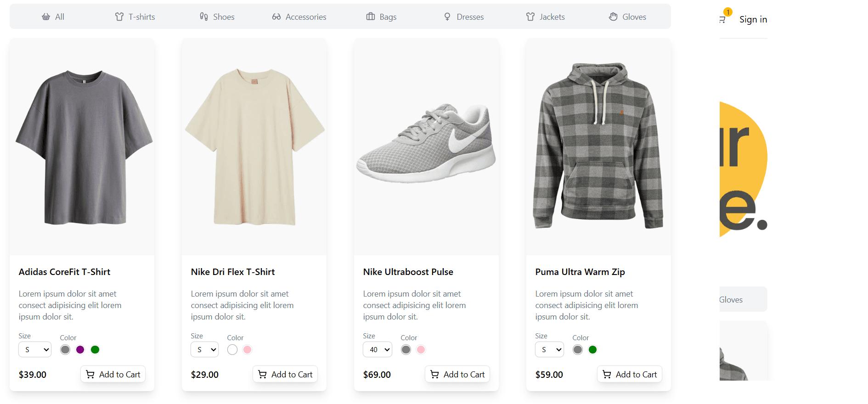The height and width of the screenshot is (404, 868).
Task: Open the shopping cart icon with badge
Action: click(x=722, y=19)
